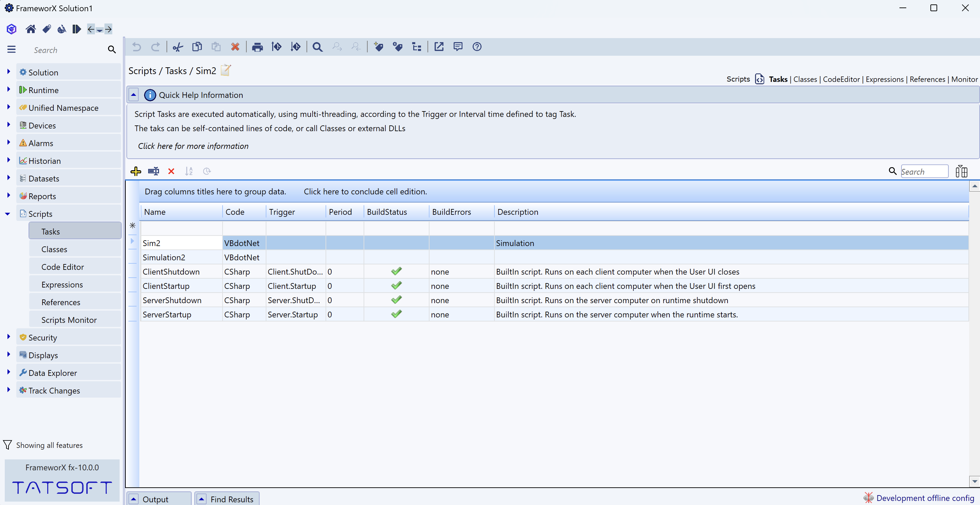Click the new tag icon in toolbar
This screenshot has width=980, height=505.
tap(378, 47)
